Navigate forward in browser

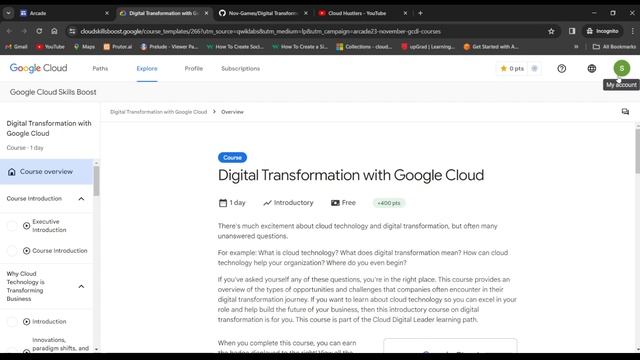coord(24,31)
